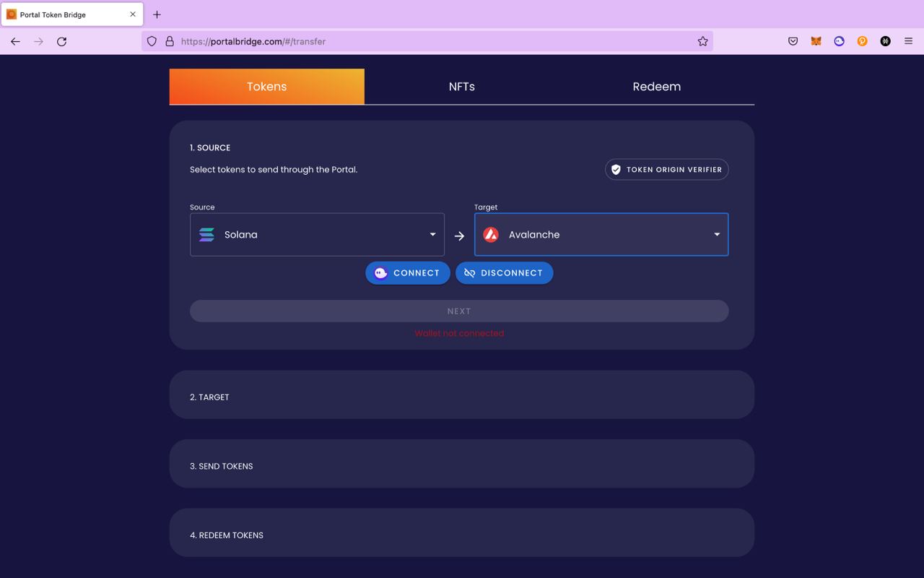
Task: Open the NFTs tab
Action: [x=462, y=87]
